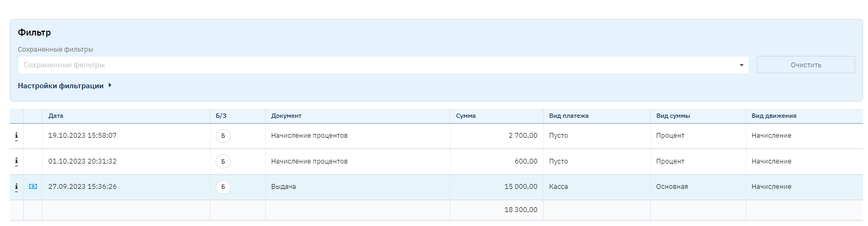Select Выдача document cell
The image size is (868, 226).
coord(284,187)
